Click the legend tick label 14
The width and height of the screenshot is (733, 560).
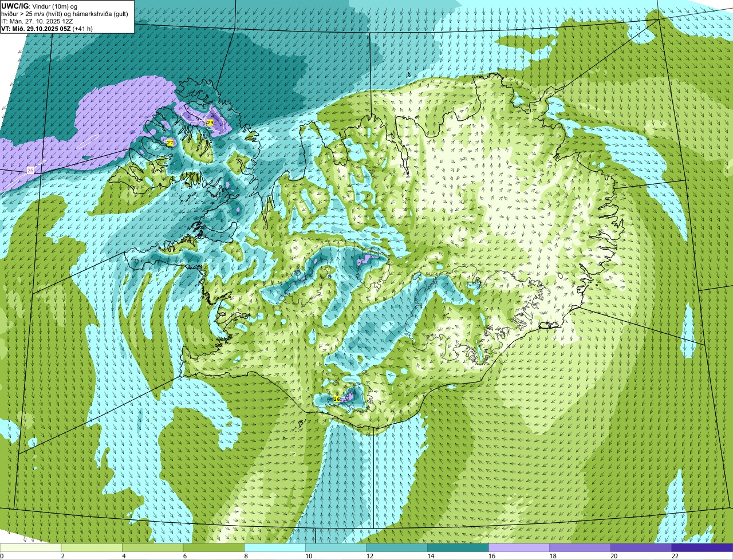click(431, 556)
